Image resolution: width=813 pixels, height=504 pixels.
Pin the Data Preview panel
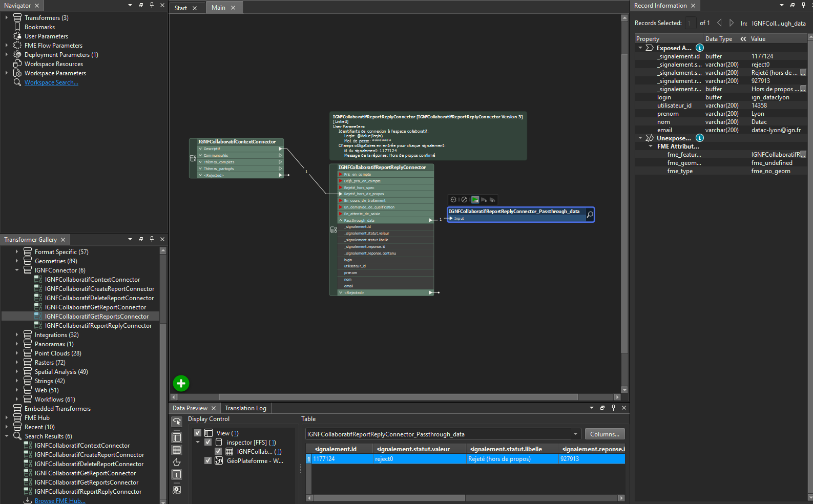[613, 408]
